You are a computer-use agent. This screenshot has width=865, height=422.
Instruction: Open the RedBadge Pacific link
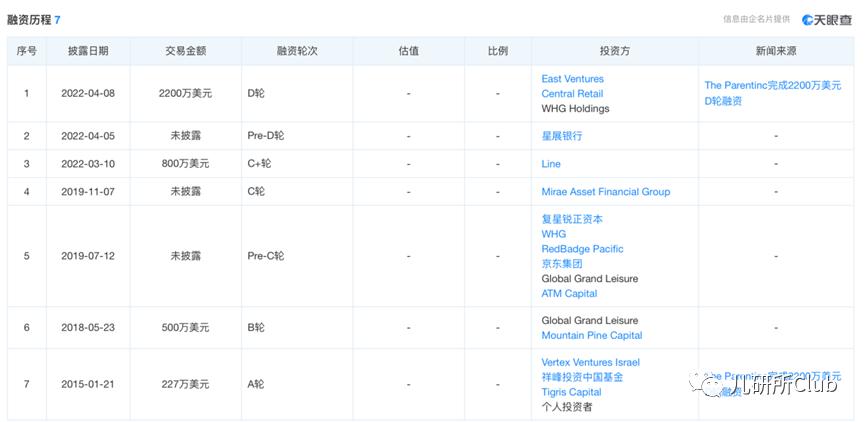click(x=582, y=249)
